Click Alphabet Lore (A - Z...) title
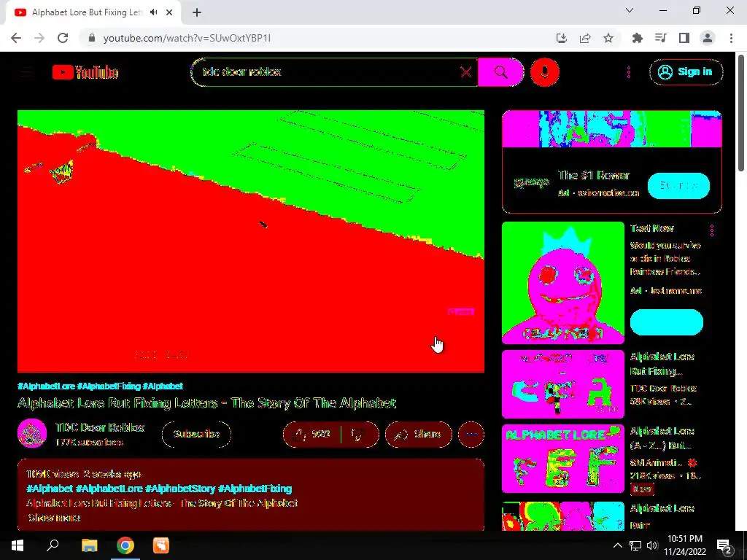Viewport: 747px width, 560px height. (x=662, y=438)
